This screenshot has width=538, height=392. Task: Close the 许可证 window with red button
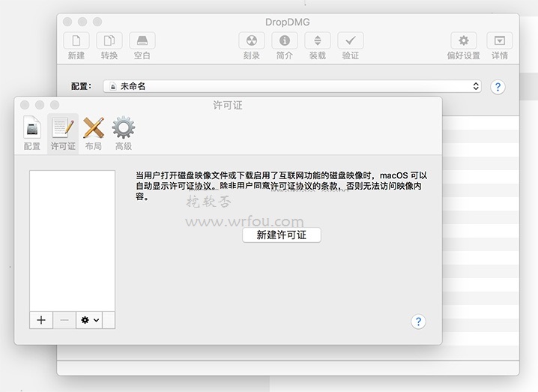click(25, 105)
